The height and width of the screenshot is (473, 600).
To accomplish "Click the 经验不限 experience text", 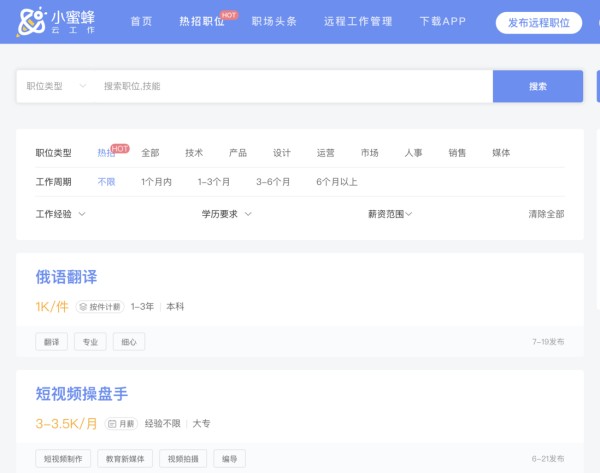I will click(x=163, y=424).
